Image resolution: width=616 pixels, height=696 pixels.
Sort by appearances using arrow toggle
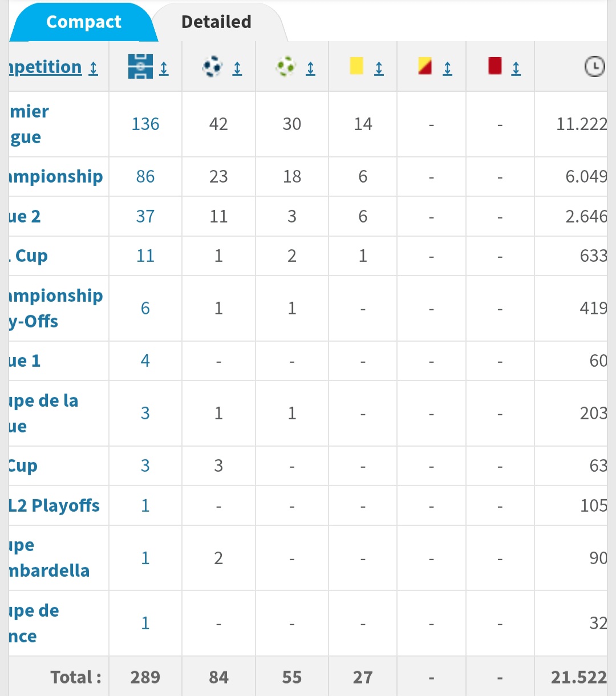coord(164,68)
